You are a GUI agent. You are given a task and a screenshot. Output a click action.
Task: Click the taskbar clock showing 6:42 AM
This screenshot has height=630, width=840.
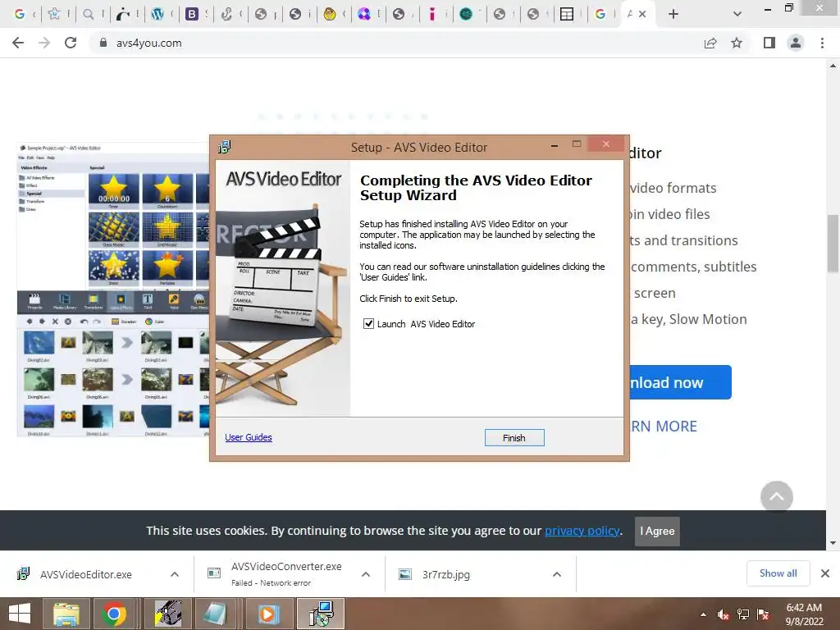(804, 614)
